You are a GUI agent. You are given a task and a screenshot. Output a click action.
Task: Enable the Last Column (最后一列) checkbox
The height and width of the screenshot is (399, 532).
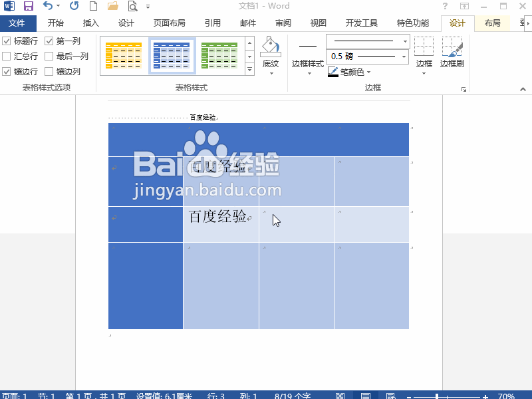(x=49, y=56)
